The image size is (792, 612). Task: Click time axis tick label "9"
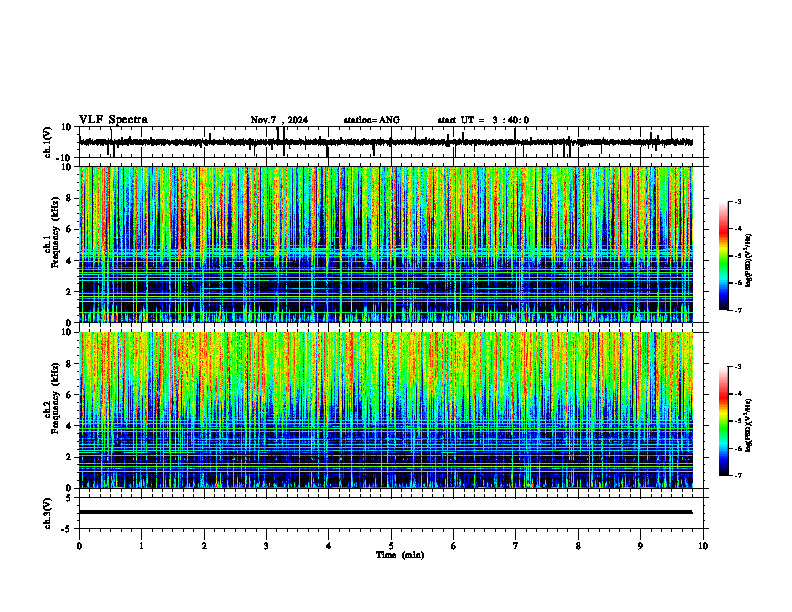(640, 546)
